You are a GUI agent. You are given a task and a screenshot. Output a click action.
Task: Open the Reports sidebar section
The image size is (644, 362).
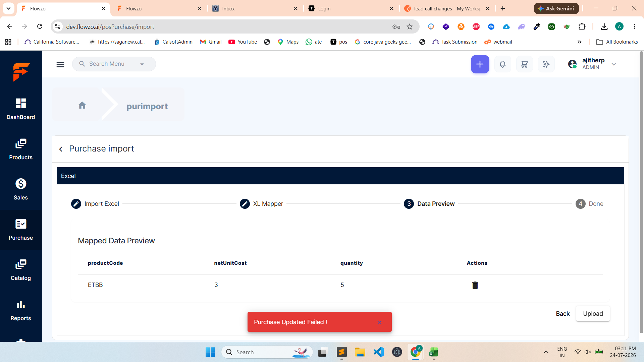click(x=21, y=310)
